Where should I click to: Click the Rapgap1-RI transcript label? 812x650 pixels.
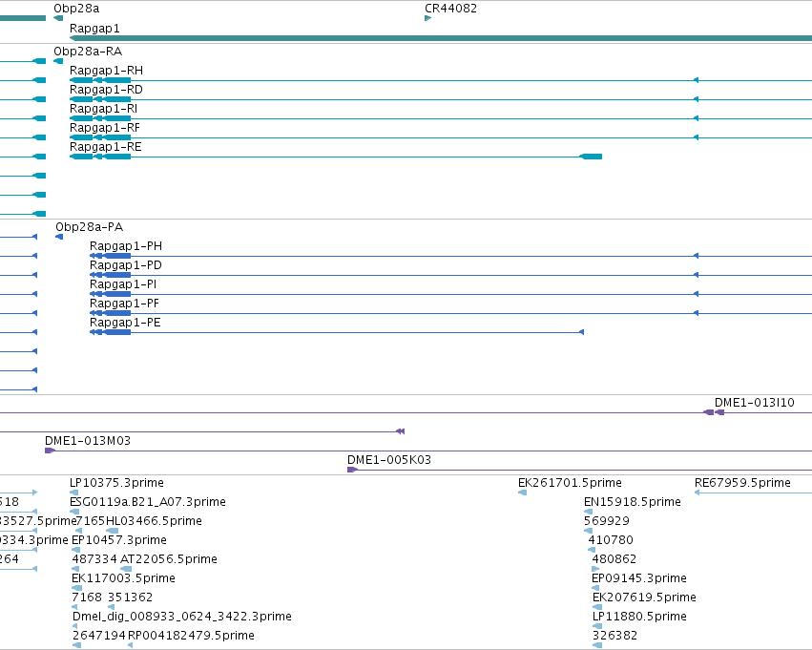tap(104, 109)
